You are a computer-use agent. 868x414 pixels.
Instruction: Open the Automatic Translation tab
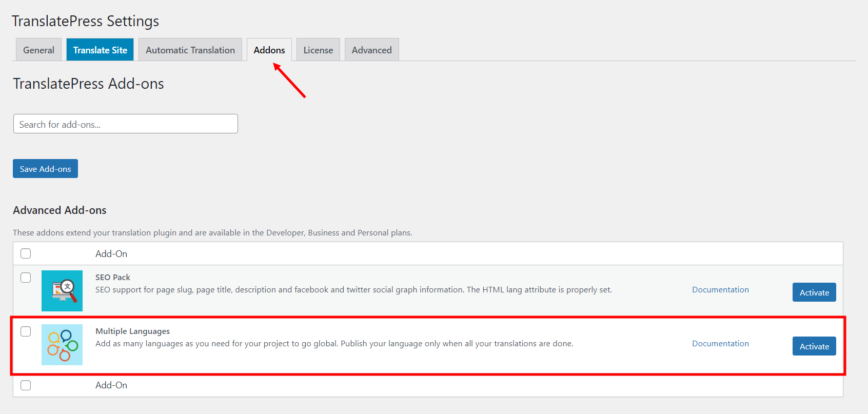(190, 50)
